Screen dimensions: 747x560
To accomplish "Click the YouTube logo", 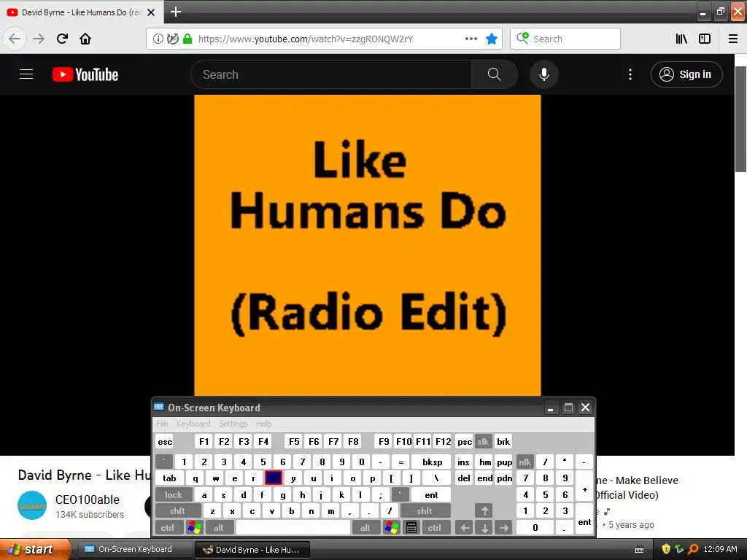I will (85, 74).
